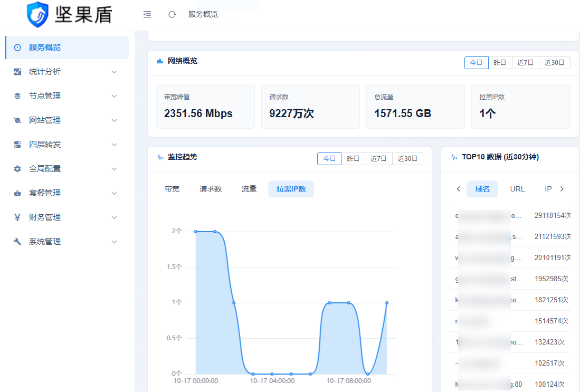Go to previous TOP10 tabs with left arrow
580x392 pixels.
(458, 189)
